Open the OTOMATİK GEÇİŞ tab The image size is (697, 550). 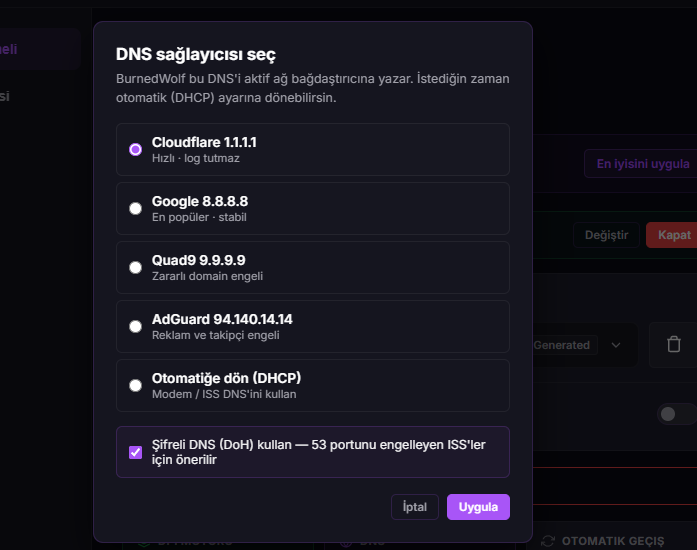pos(613,541)
